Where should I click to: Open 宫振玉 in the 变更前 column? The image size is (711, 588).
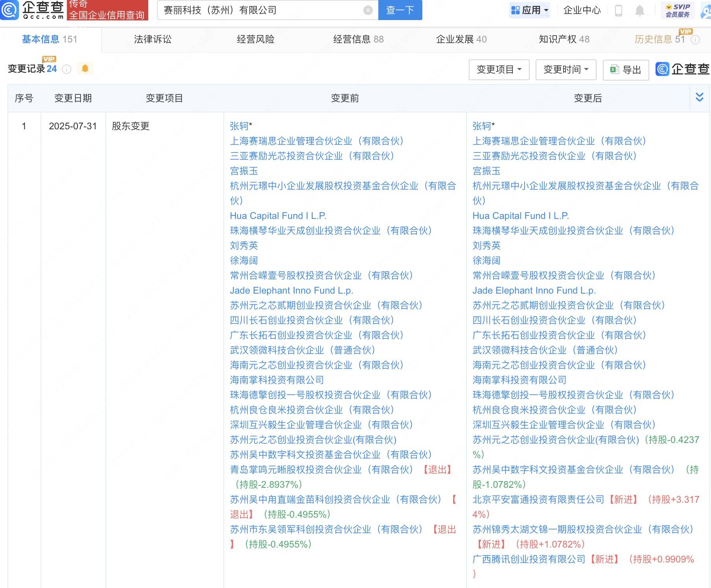(244, 171)
